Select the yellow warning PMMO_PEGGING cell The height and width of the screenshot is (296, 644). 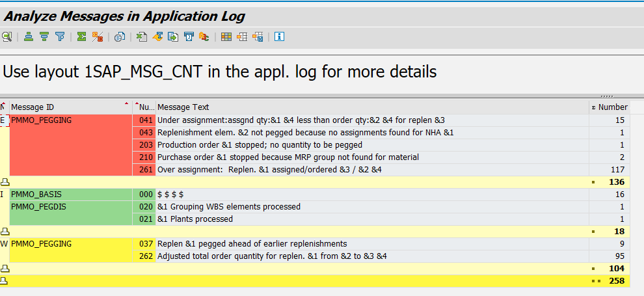[x=71, y=250]
